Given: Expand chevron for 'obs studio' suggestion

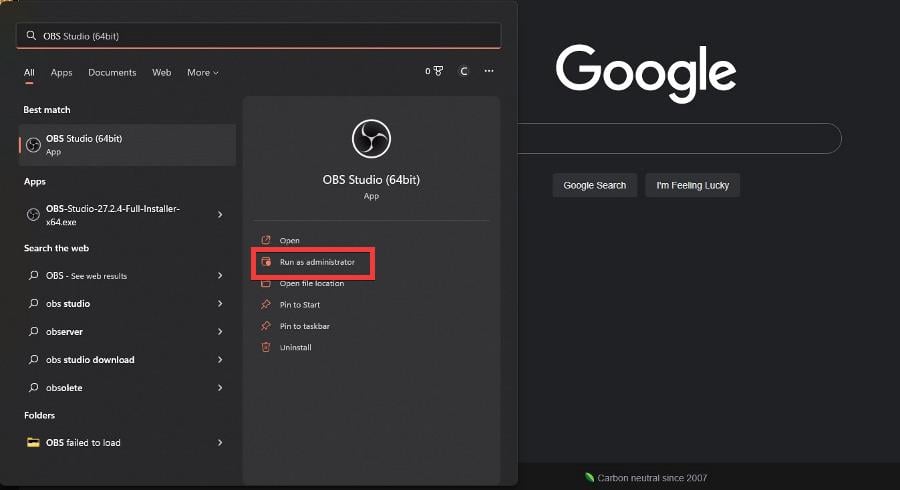Looking at the screenshot, I should [x=220, y=304].
